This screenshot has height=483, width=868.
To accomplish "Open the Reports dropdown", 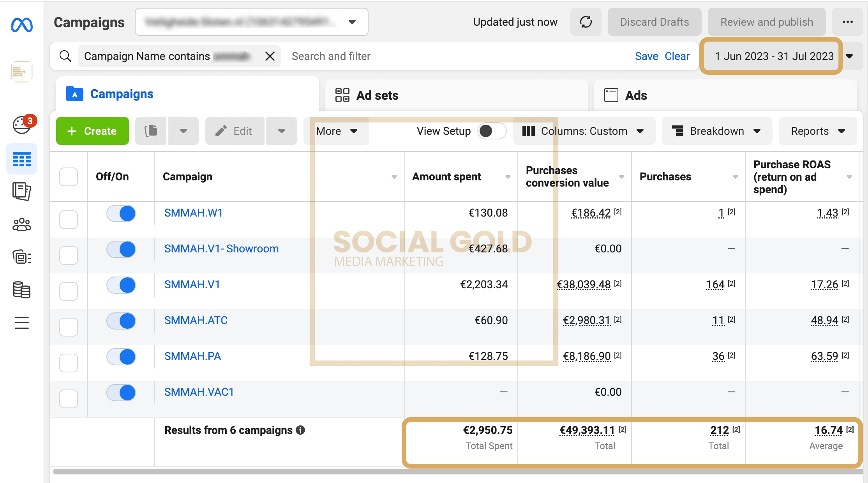I will pyautogui.click(x=818, y=131).
